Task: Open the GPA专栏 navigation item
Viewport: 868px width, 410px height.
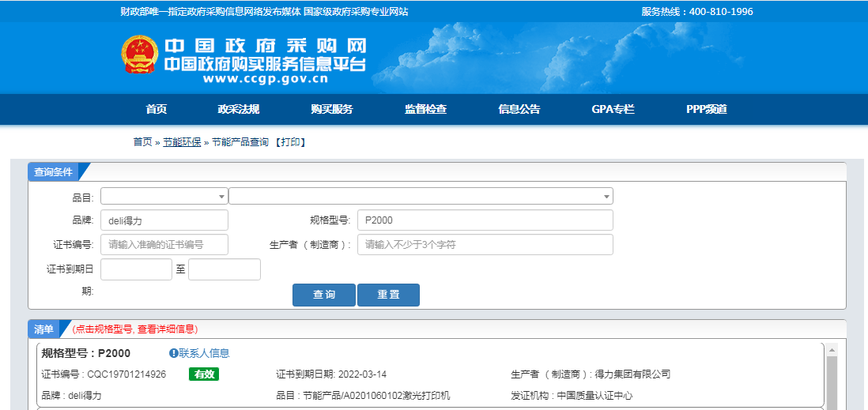Action: click(613, 109)
